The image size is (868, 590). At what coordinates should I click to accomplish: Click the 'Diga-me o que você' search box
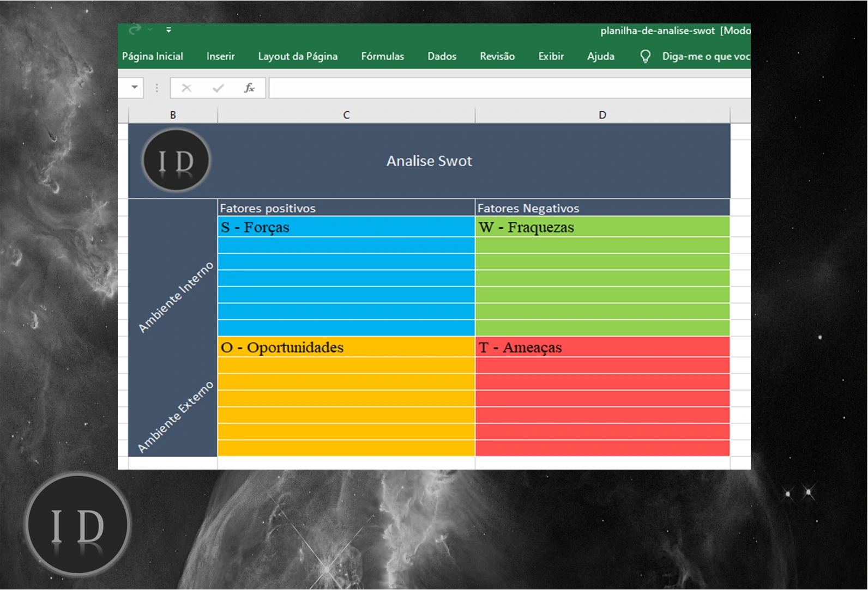(x=706, y=56)
